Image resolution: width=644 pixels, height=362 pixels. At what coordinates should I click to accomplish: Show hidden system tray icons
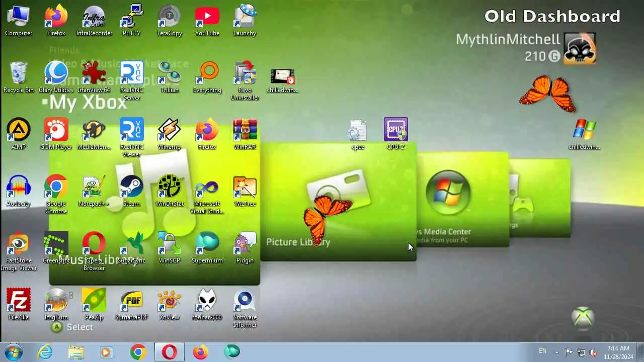coord(556,352)
